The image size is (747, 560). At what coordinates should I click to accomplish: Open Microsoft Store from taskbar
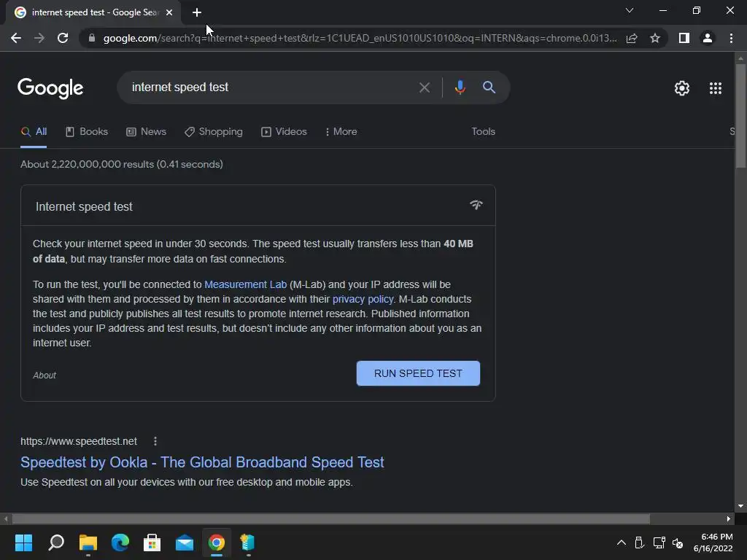(x=152, y=542)
